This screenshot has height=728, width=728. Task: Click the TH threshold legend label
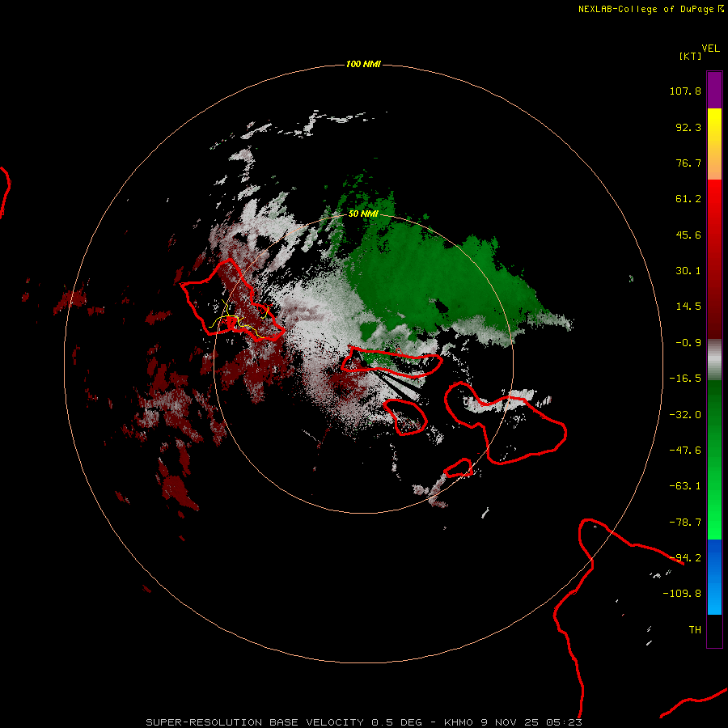(695, 630)
